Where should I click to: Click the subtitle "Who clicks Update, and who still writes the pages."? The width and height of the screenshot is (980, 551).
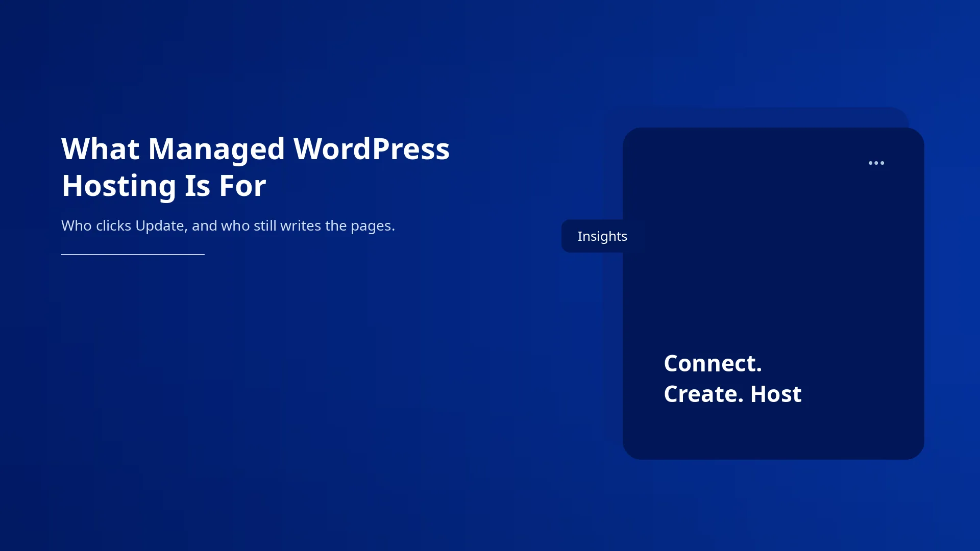tap(228, 226)
